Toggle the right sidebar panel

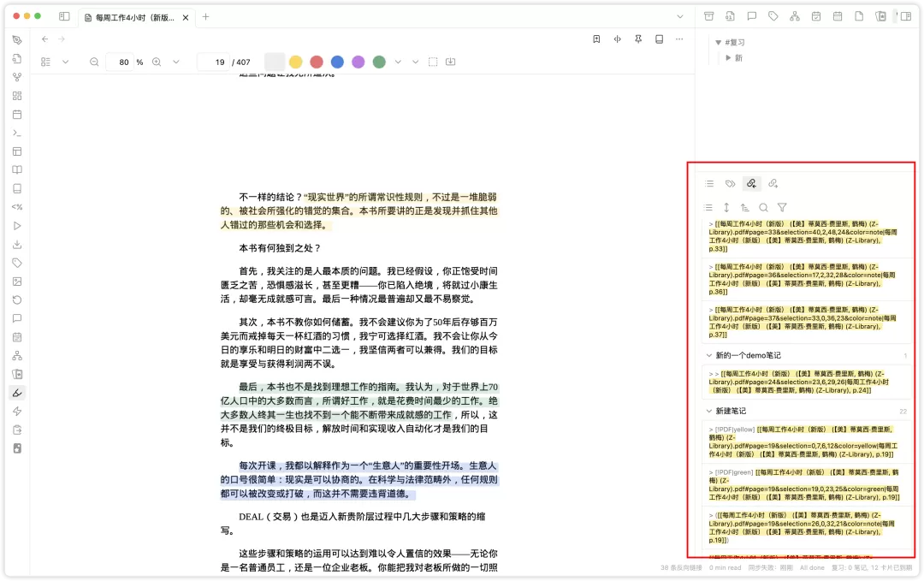click(x=906, y=16)
